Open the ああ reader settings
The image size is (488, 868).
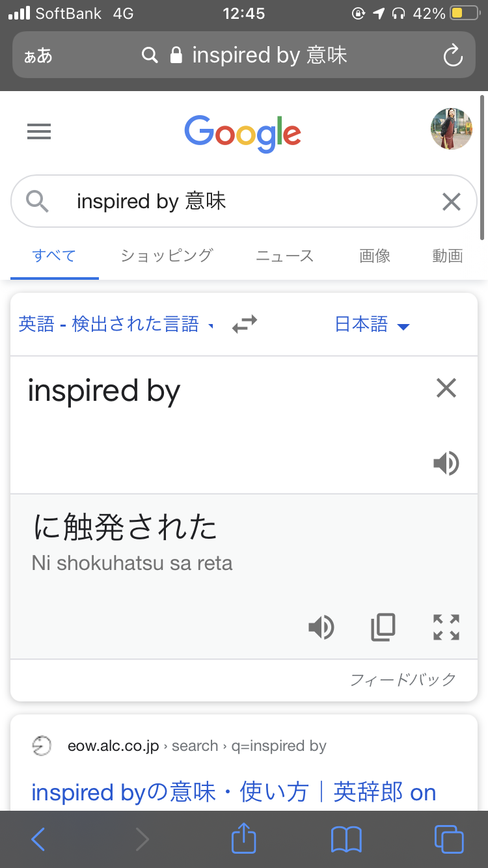click(38, 56)
